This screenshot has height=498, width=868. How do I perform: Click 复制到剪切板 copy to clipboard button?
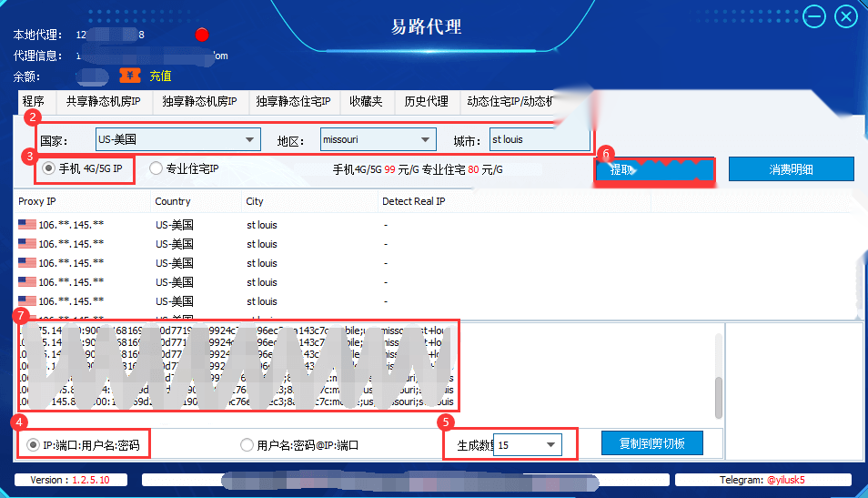[652, 443]
